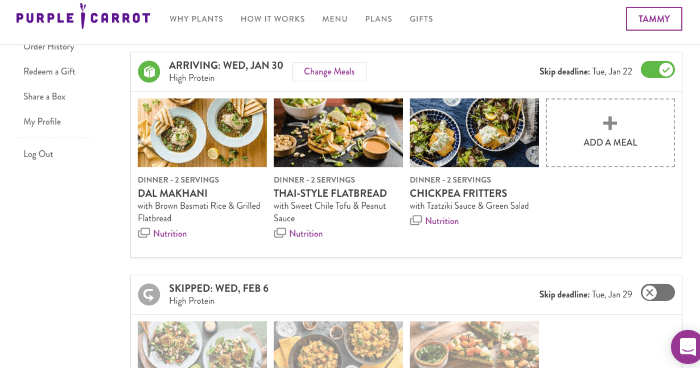Open the TAMMY account button
This screenshot has height=368, width=700.
tap(654, 19)
